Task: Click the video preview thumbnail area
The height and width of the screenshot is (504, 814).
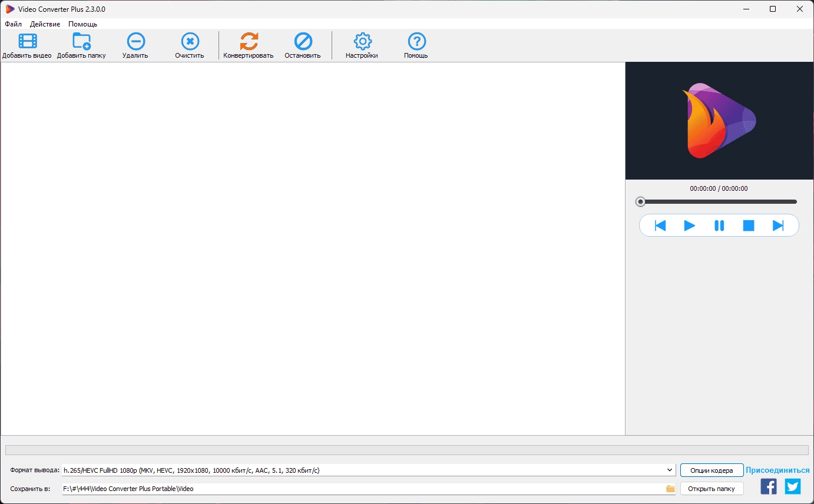Action: 719,121
